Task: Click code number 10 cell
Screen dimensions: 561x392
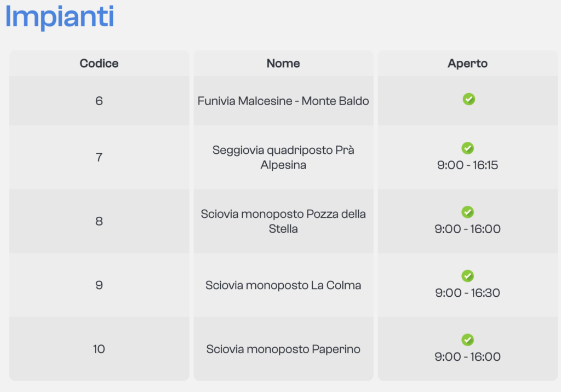Action: (x=99, y=349)
